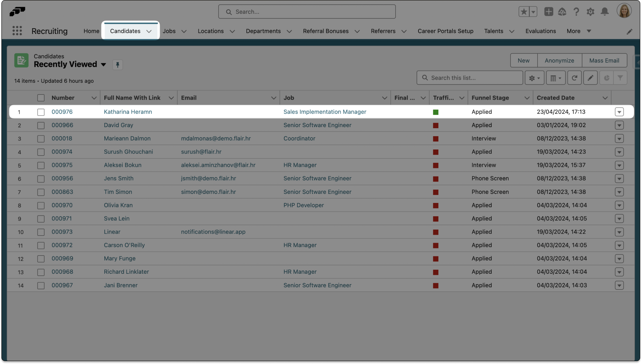This screenshot has width=642, height=364.
Task: Open the Setup gear icon
Action: [x=590, y=12]
